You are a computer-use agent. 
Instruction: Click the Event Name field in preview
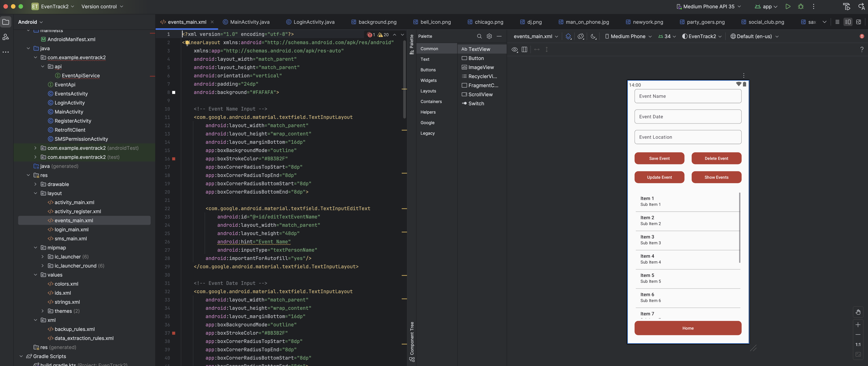click(688, 96)
